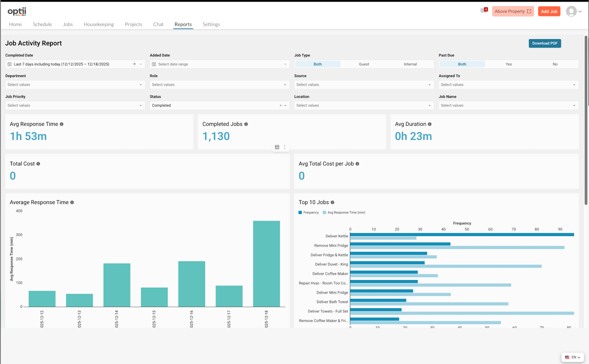Open the chat notifications icon with badge 4
The image size is (589, 364).
(482, 11)
